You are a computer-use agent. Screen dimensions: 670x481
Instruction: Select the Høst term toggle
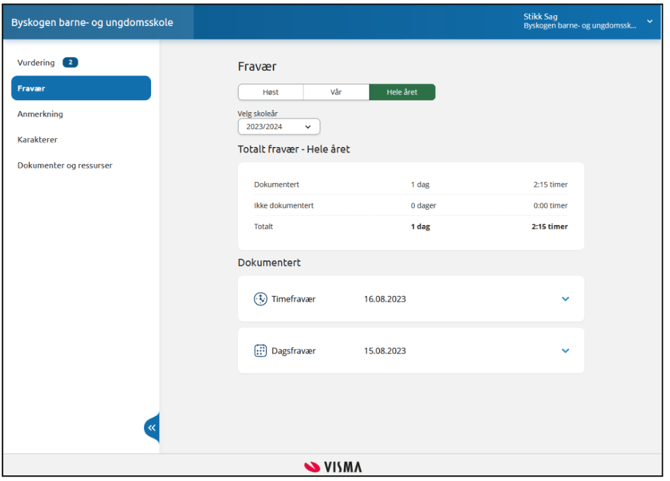[x=270, y=92]
